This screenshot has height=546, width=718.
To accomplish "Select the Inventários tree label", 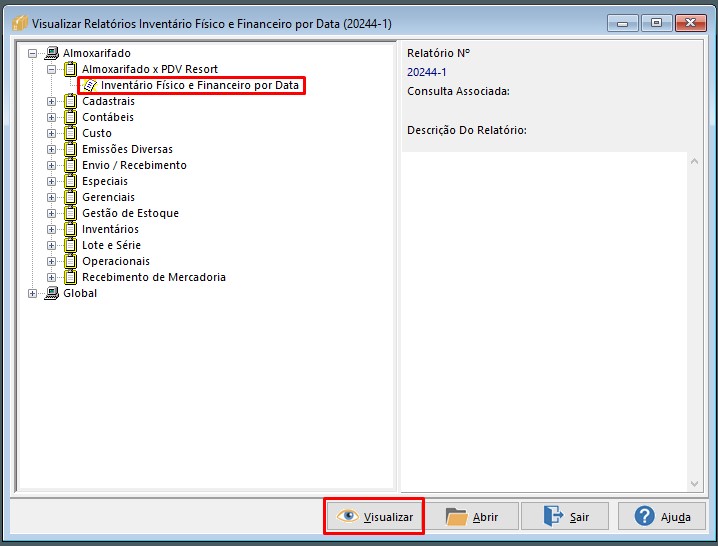I will point(110,229).
